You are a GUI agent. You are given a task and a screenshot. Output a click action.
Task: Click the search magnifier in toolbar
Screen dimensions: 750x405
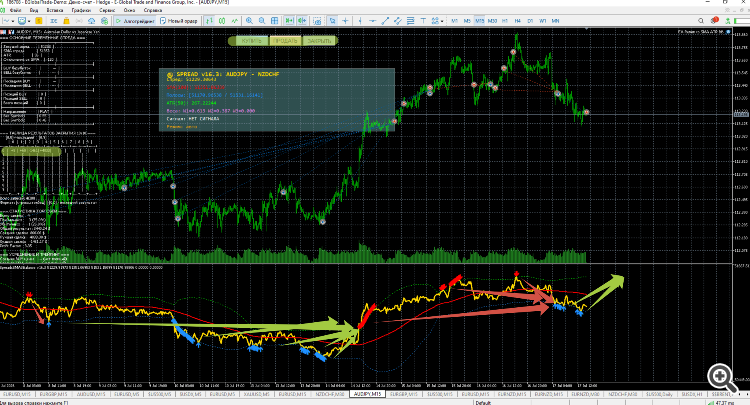click(x=701, y=21)
